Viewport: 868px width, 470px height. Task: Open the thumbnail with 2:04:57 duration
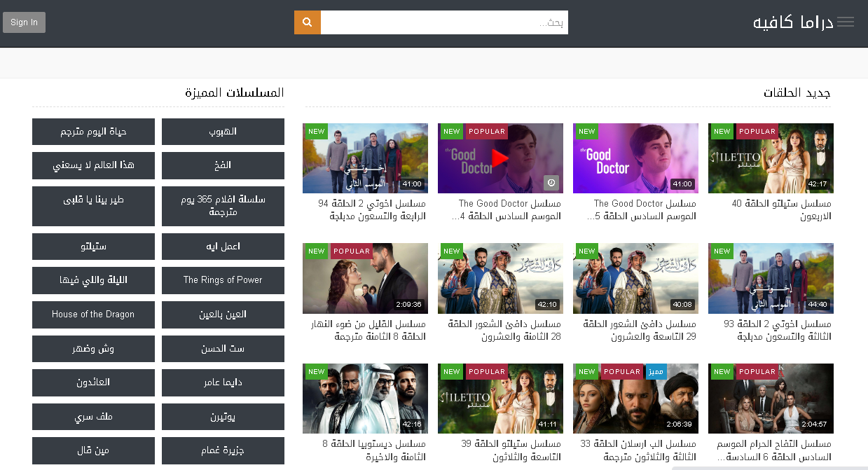pyautogui.click(x=771, y=399)
